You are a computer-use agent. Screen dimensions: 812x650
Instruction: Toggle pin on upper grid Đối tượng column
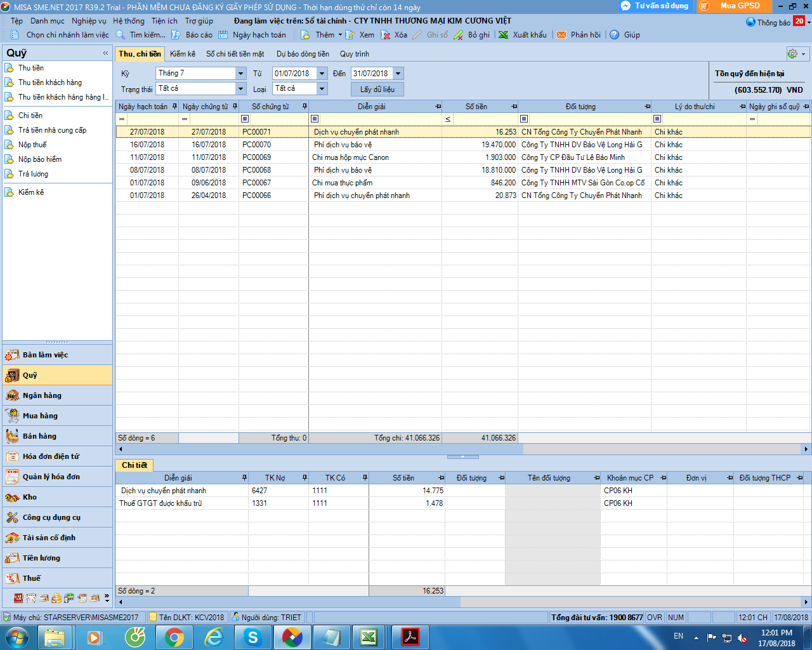(647, 107)
